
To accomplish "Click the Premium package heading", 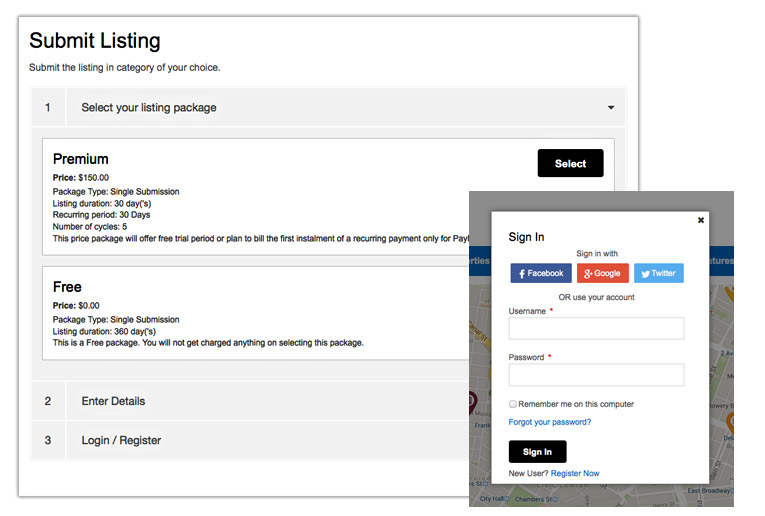I will tap(81, 159).
